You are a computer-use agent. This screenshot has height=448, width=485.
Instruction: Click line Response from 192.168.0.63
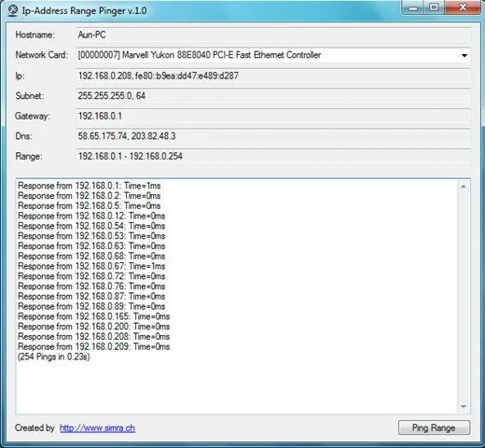[x=91, y=246]
